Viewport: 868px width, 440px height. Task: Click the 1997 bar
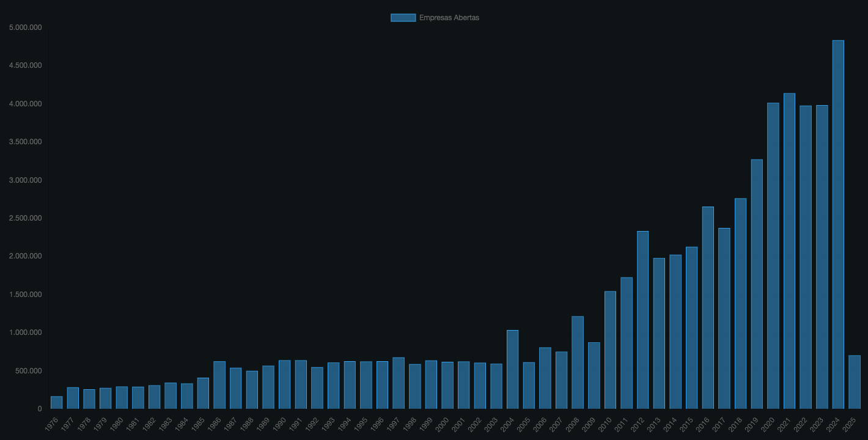point(399,383)
